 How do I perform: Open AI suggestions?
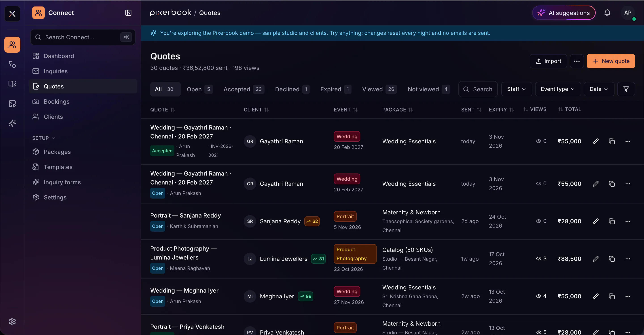pos(564,13)
